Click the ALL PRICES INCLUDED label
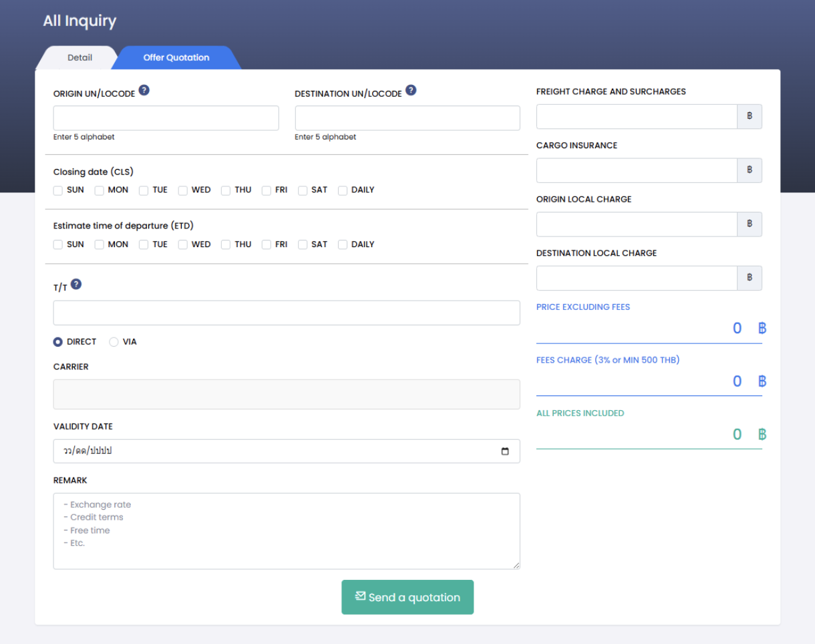The image size is (815, 644). 580,414
